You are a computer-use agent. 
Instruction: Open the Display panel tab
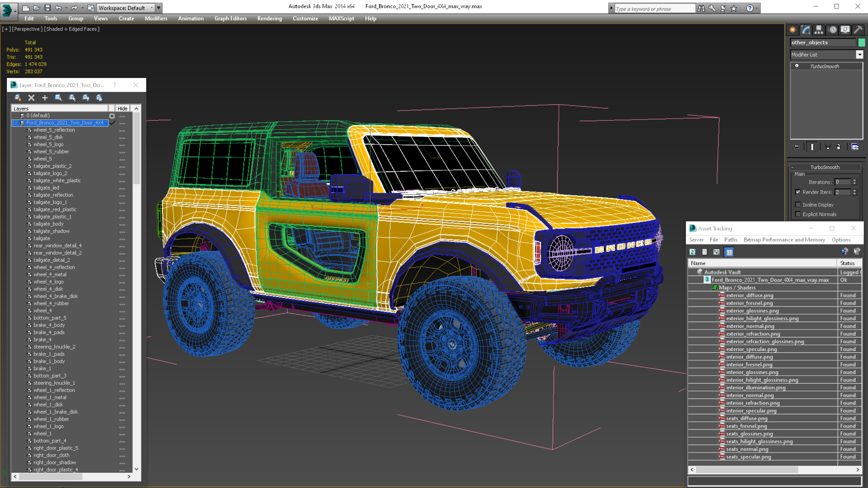click(845, 30)
